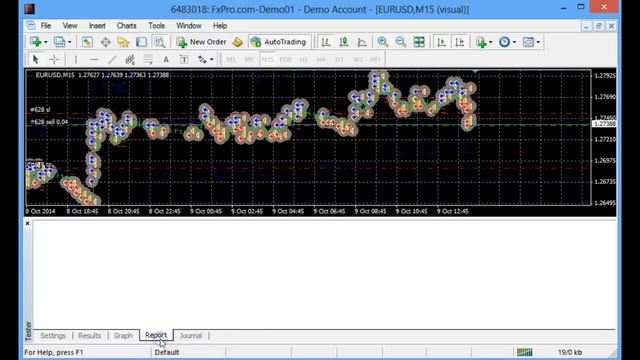Viewport: 640px width, 360px height.
Task: Restore down the inner chart window
Action: point(599,26)
